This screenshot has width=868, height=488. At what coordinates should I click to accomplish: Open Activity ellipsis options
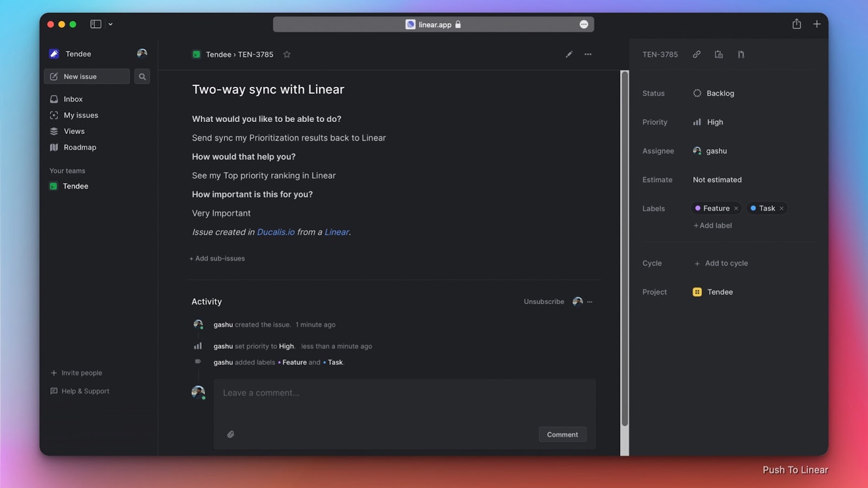click(x=590, y=301)
